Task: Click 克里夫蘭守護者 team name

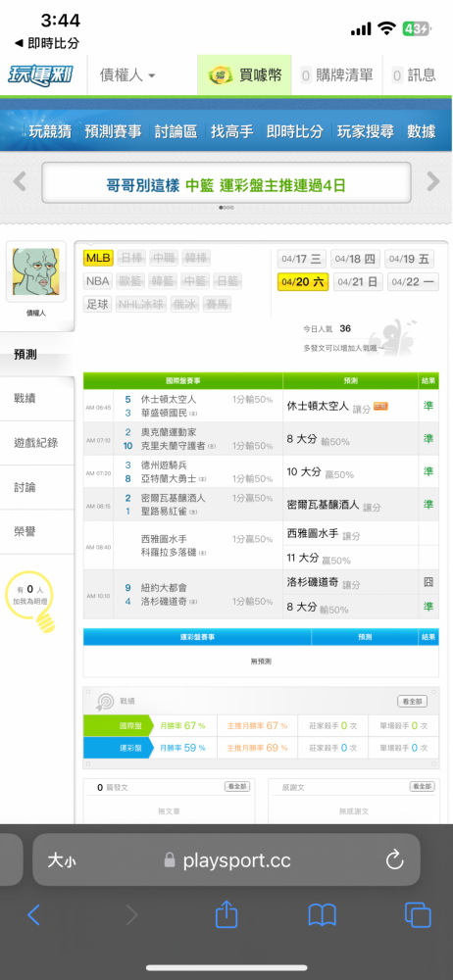Action: pyautogui.click(x=173, y=446)
